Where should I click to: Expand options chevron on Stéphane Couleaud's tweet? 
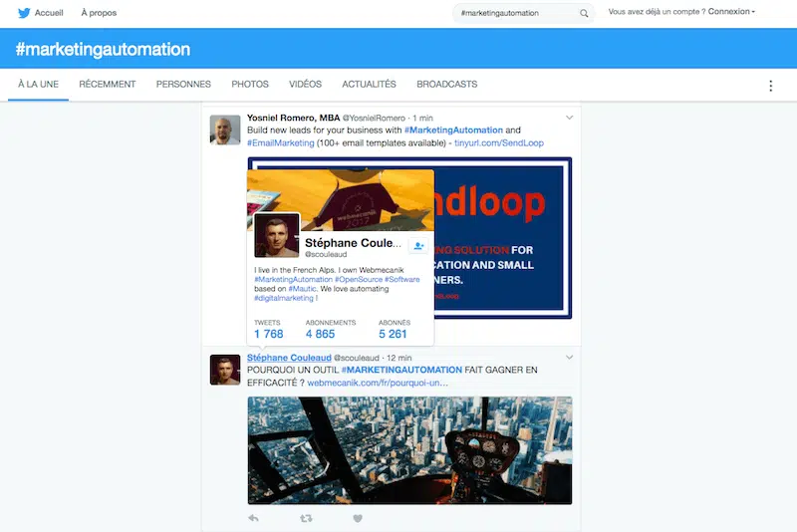(x=569, y=358)
